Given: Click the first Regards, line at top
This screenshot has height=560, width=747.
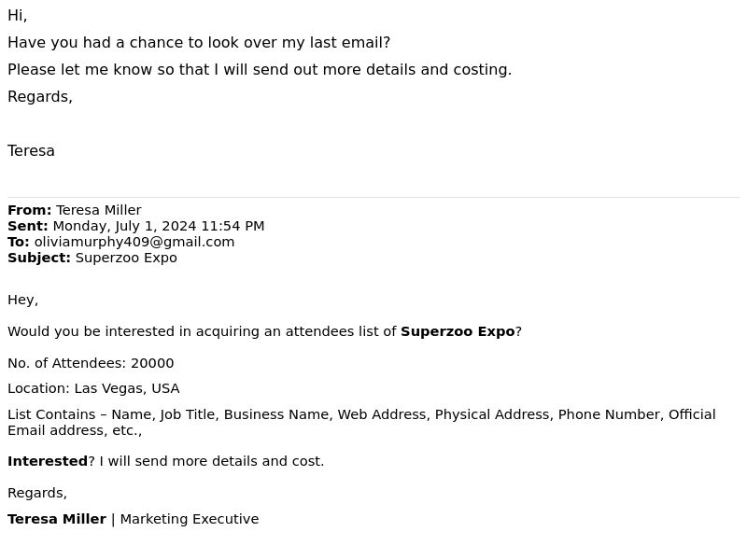Looking at the screenshot, I should pyautogui.click(x=40, y=97).
